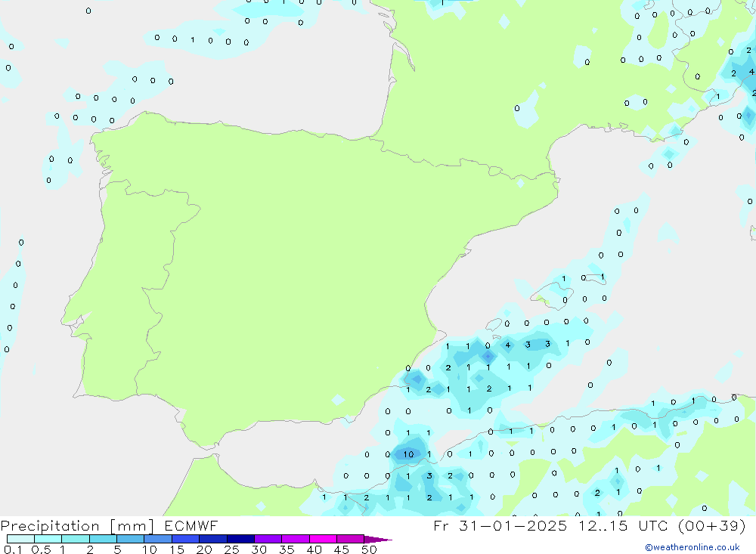Click the 'ECMWF' model label
Image resolution: width=756 pixels, height=554 pixels.
tap(191, 525)
